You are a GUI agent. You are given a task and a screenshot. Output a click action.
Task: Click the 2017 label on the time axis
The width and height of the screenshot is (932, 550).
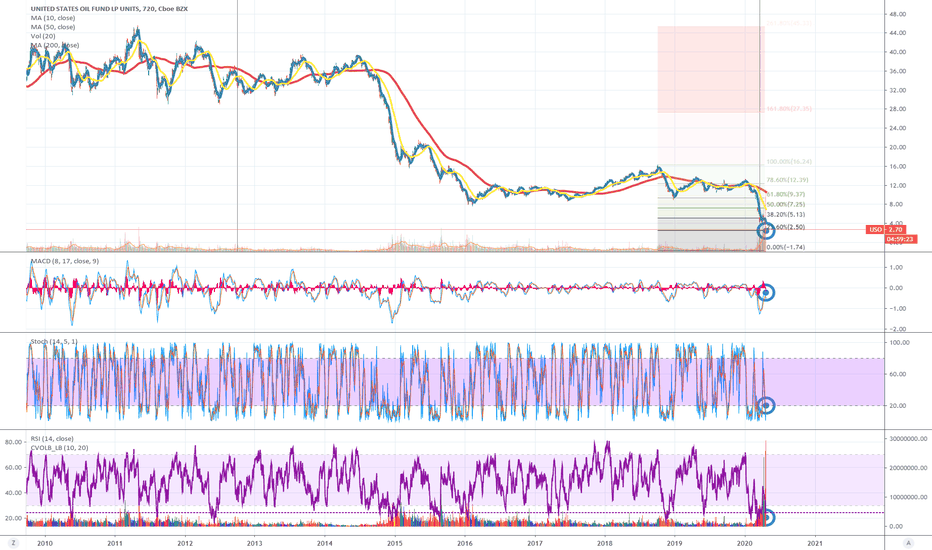(535, 543)
